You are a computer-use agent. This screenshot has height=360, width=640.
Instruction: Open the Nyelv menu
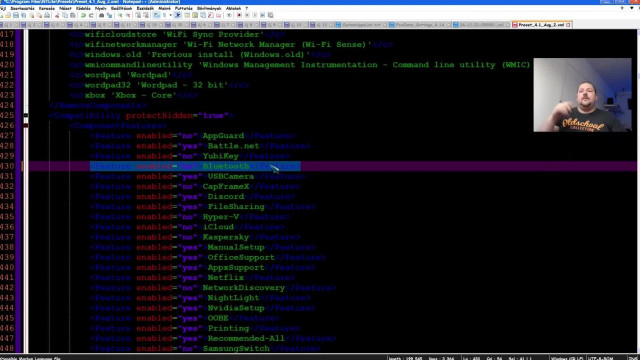[x=100, y=8]
